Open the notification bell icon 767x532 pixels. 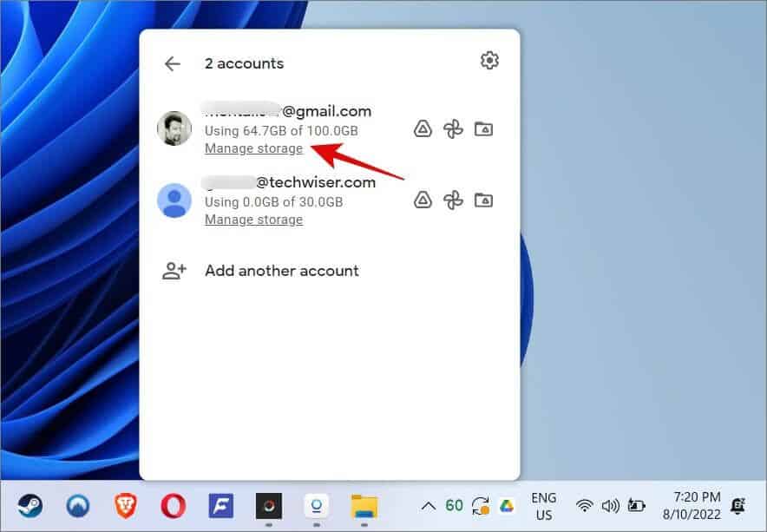pos(737,506)
